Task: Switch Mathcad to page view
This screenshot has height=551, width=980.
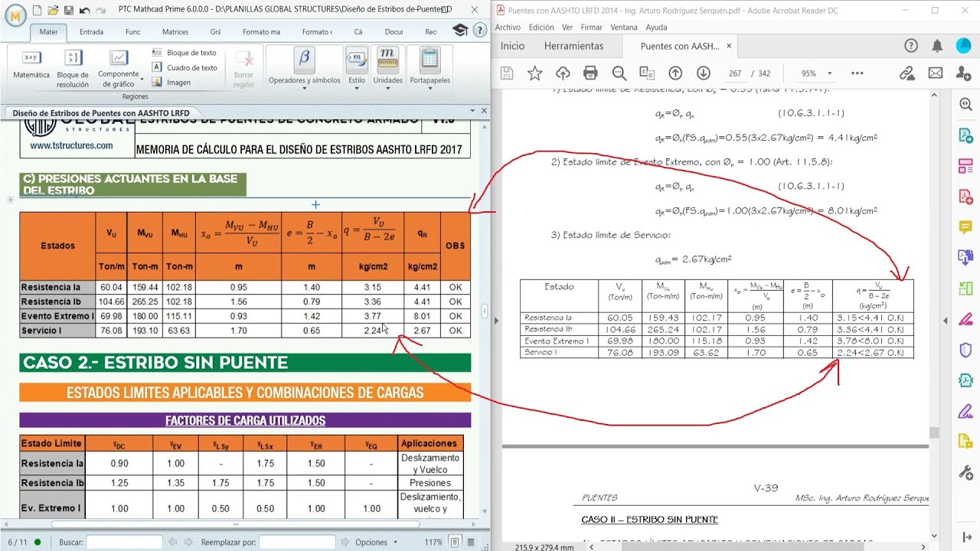Action: [455, 542]
